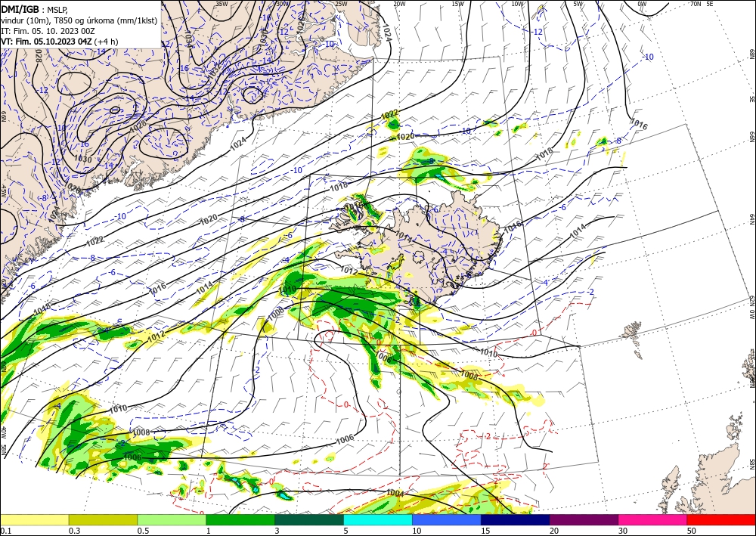Click the legend value "30" on the colorbar
Viewport: 756px width, 536px height.
coord(624,531)
